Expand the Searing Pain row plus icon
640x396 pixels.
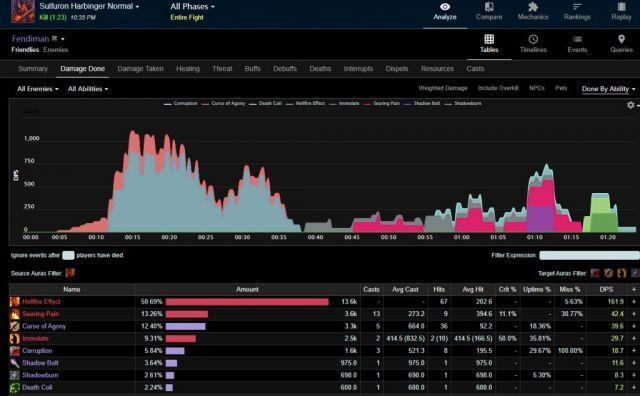click(634, 314)
